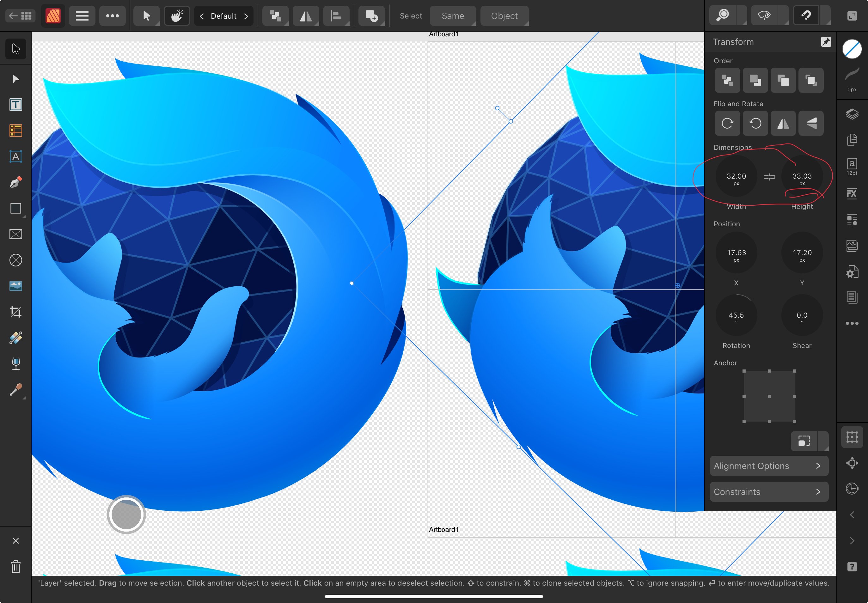Flip selection vertically in Transform panel
This screenshot has width=868, height=603.
(x=811, y=123)
